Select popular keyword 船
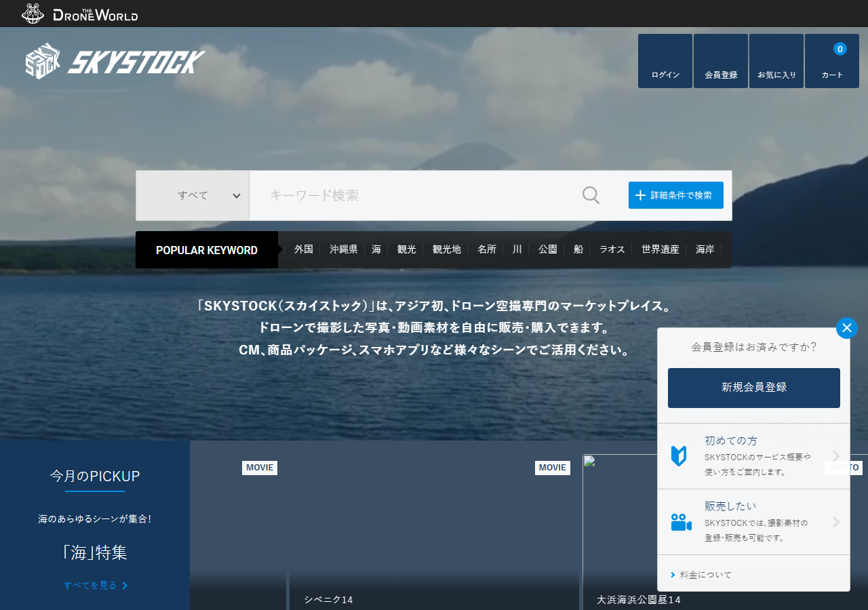The width and height of the screenshot is (868, 610). click(x=578, y=249)
